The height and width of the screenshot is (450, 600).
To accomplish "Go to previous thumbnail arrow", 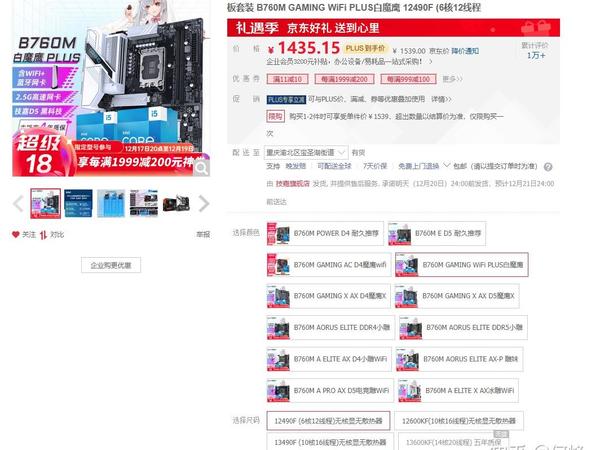I will click(18, 203).
